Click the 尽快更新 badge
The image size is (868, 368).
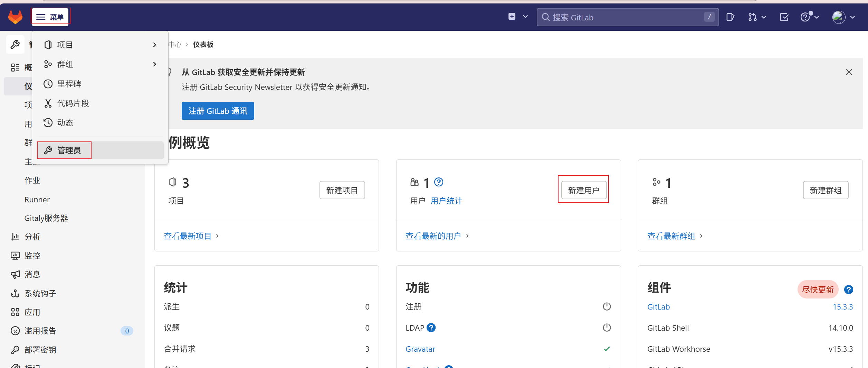coord(818,289)
